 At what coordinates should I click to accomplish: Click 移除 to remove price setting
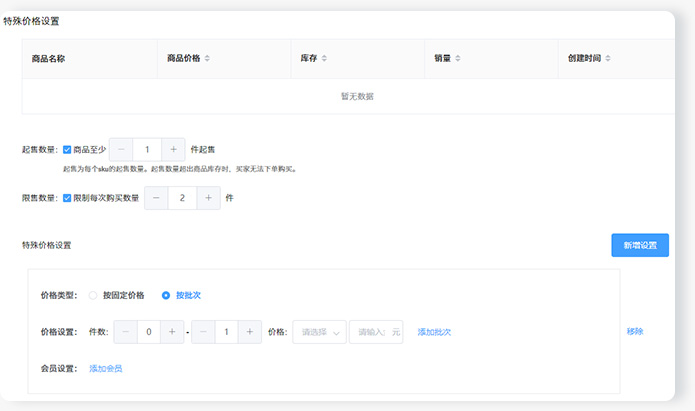635,331
